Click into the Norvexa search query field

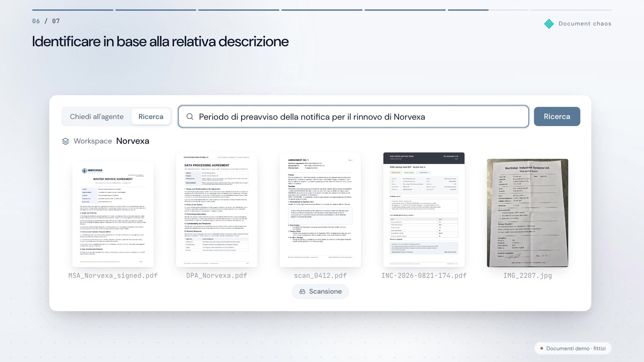pos(353,117)
